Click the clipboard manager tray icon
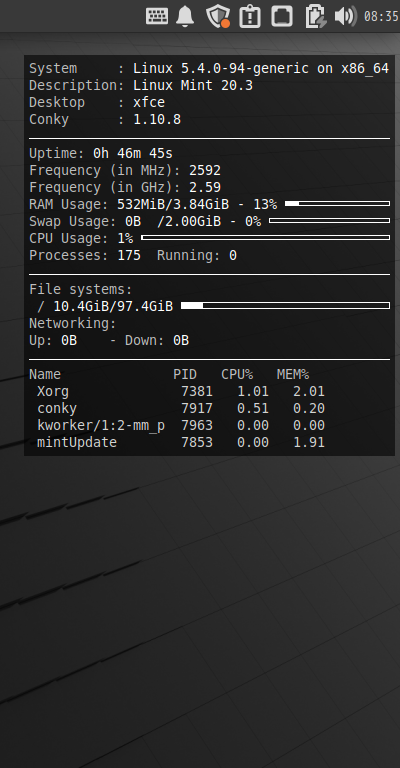Screen dimensions: 400x768 click(250, 16)
